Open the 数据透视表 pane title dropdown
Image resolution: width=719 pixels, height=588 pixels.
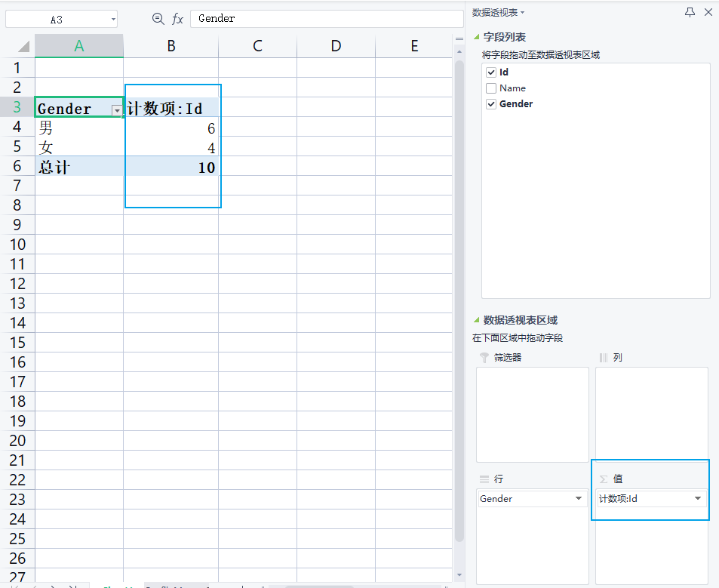point(522,13)
